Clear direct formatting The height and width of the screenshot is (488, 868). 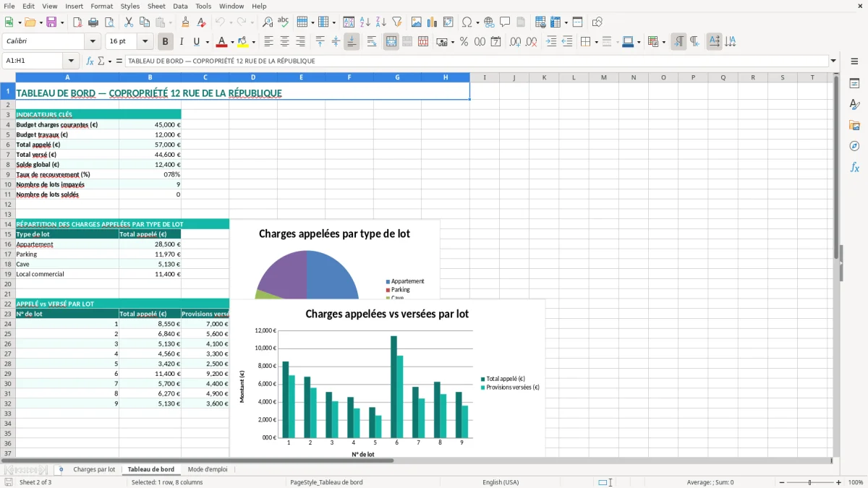(202, 22)
